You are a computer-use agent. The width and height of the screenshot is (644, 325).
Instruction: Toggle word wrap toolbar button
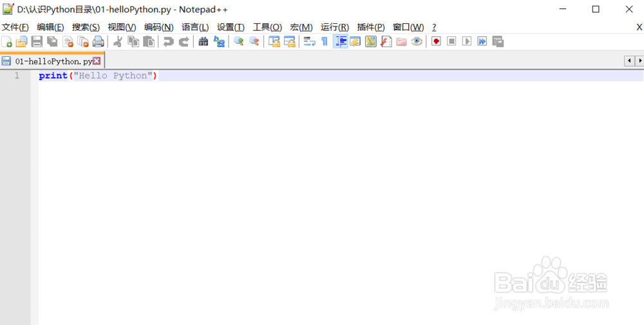tap(309, 41)
